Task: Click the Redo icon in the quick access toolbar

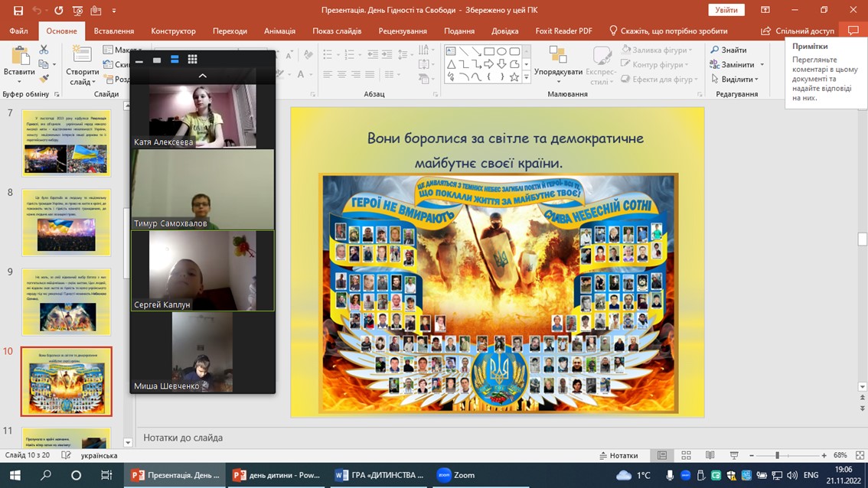Action: coord(58,10)
